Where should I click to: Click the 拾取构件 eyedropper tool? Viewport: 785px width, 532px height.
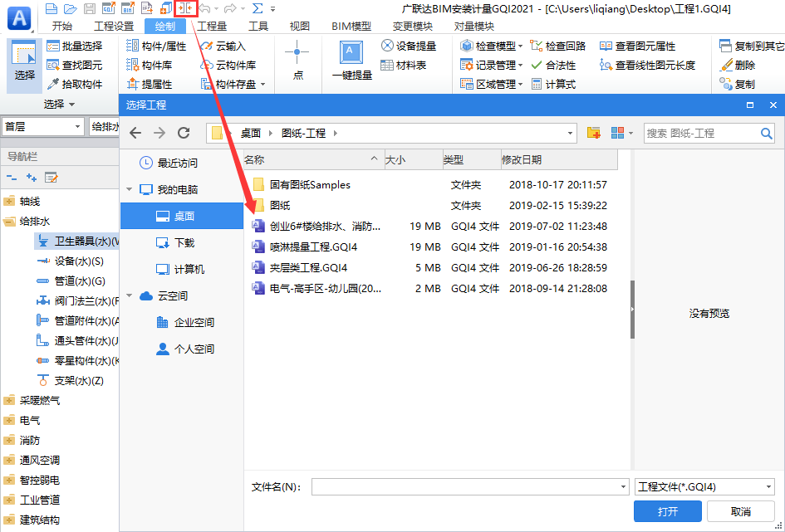(x=75, y=84)
